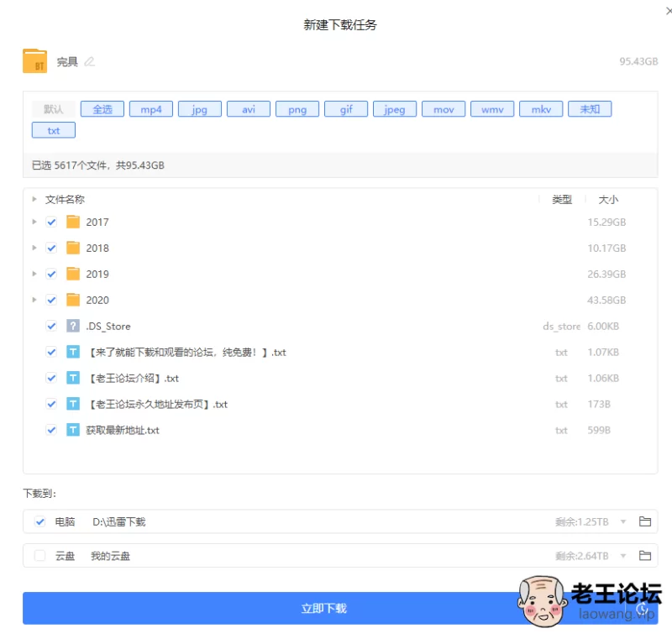Click the 2018 folder icon
Image resolution: width=672 pixels, height=644 pixels.
(73, 248)
